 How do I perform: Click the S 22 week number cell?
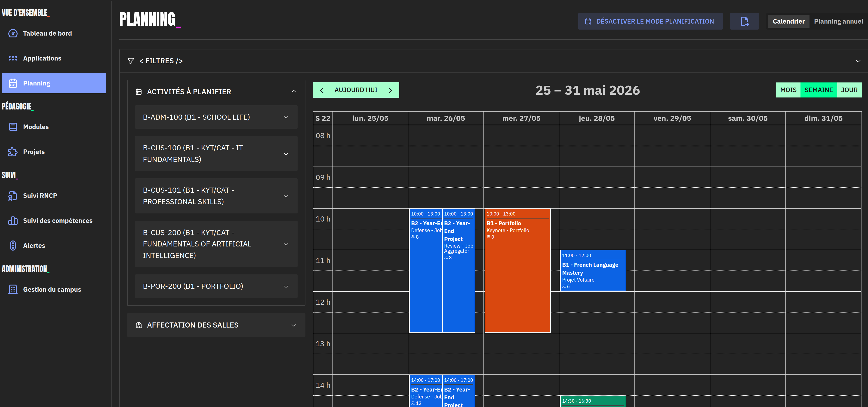323,118
